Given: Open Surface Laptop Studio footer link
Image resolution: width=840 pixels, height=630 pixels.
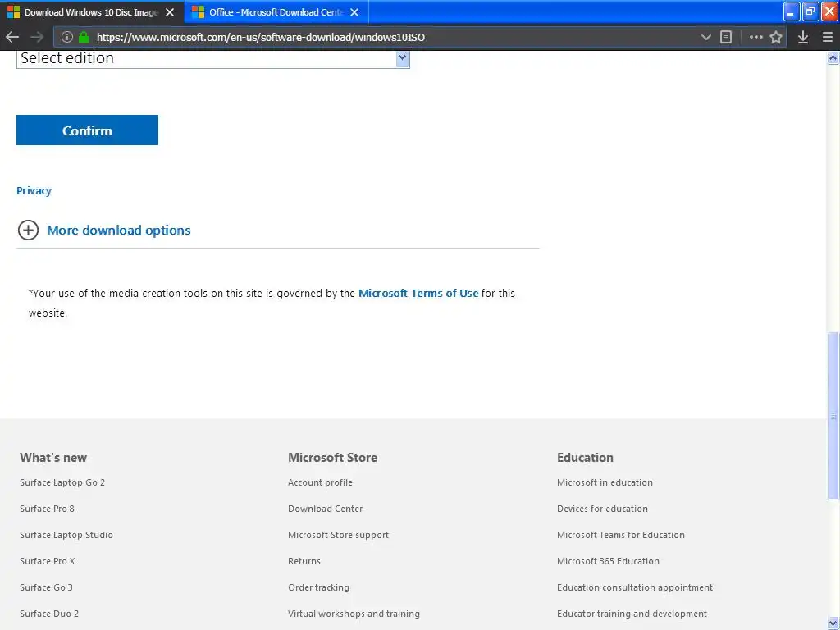Looking at the screenshot, I should coord(66,535).
